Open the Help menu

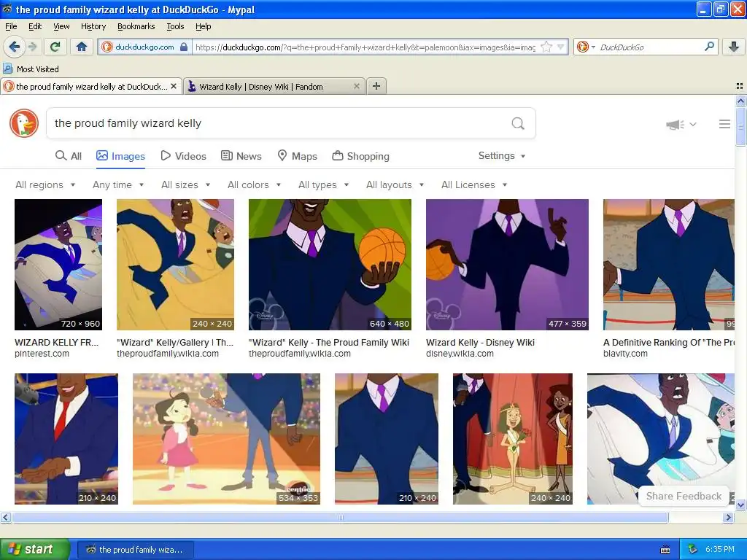[x=203, y=26]
